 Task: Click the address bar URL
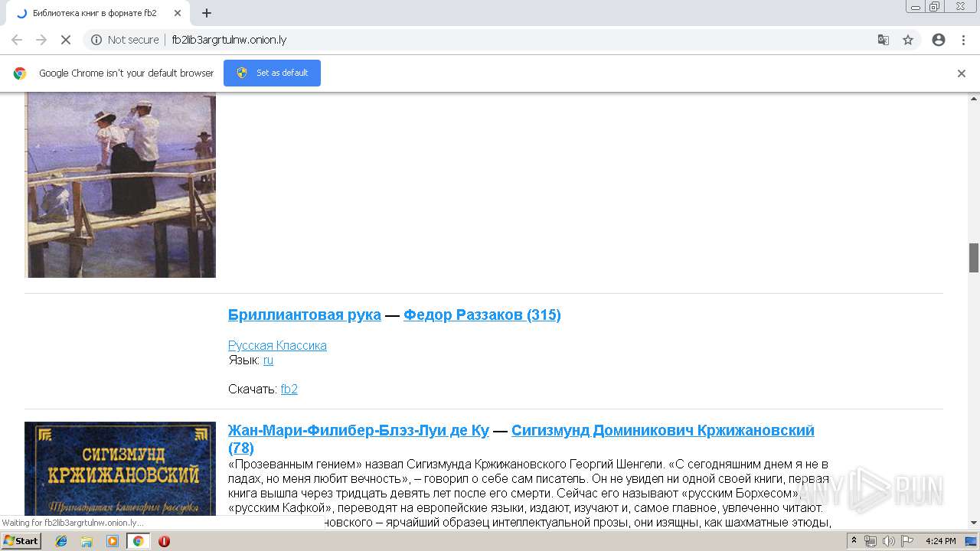[229, 40]
